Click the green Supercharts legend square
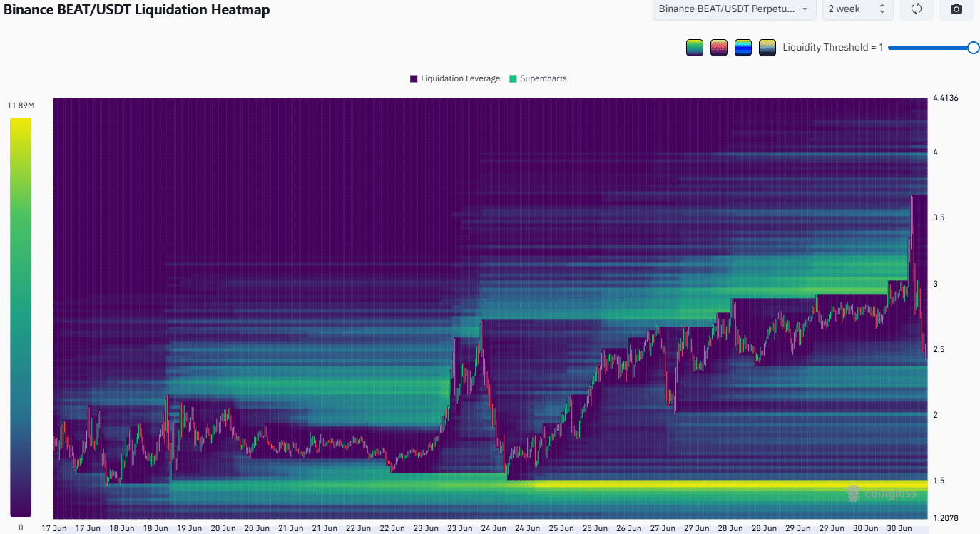This screenshot has width=980, height=534. coord(513,78)
